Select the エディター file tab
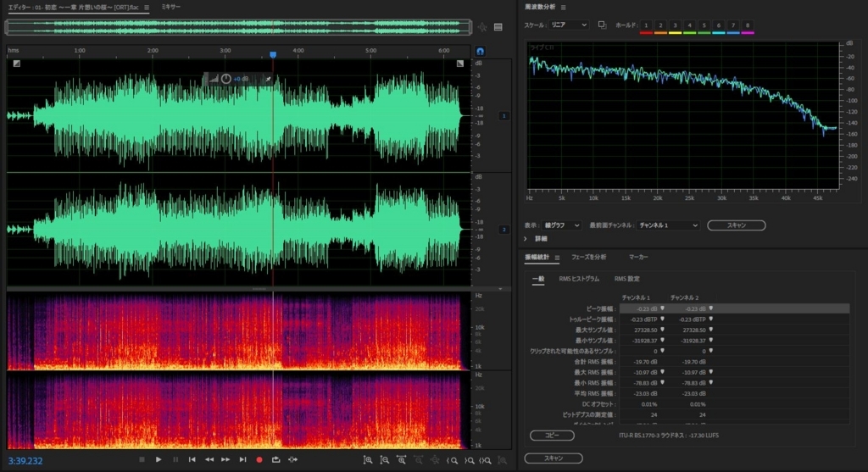Viewport: 868px width, 472px height. [73, 7]
